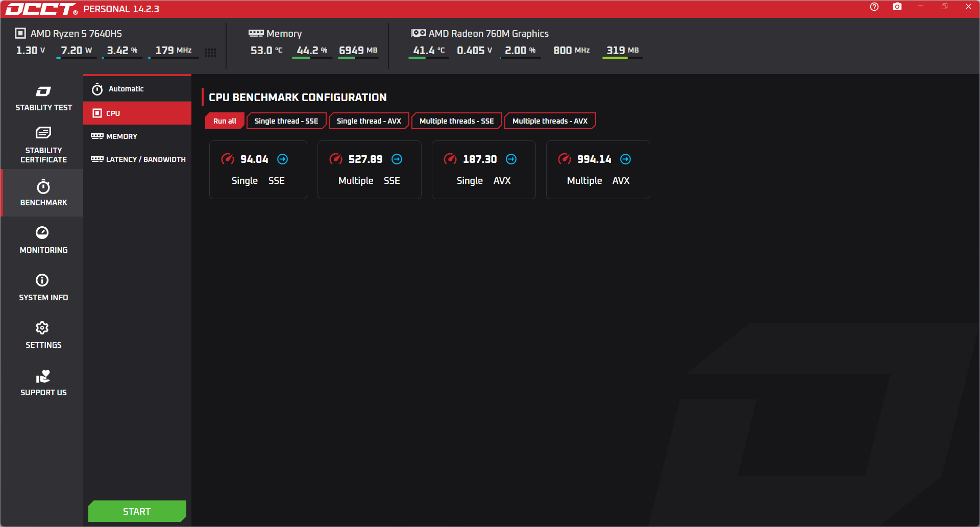Click the Memory module icon in header
Image resolution: width=980 pixels, height=527 pixels.
[256, 33]
